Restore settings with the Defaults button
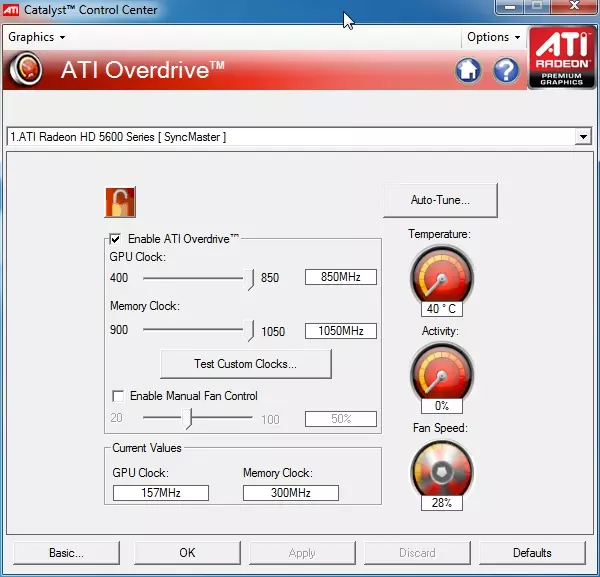Image resolution: width=600 pixels, height=577 pixels. click(x=532, y=552)
